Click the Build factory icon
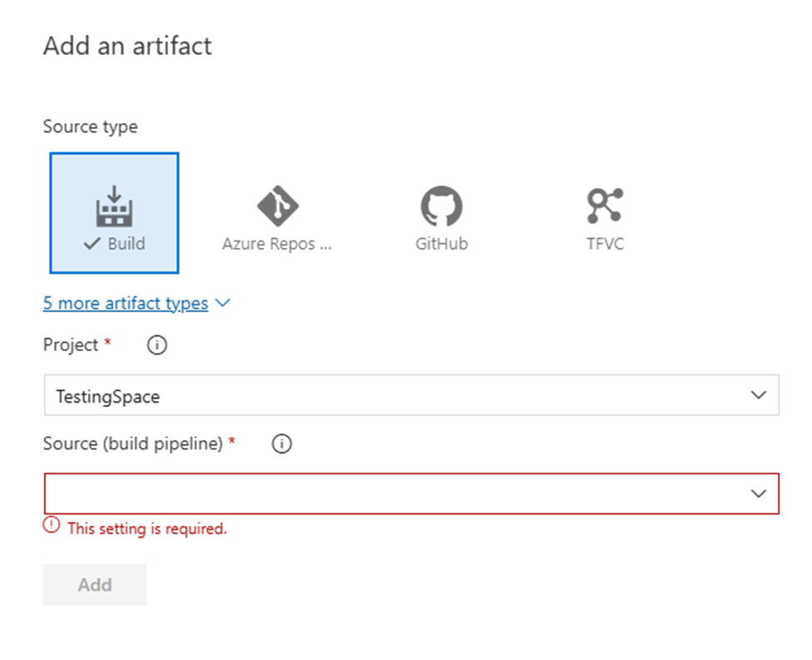This screenshot has width=812, height=660. click(114, 205)
